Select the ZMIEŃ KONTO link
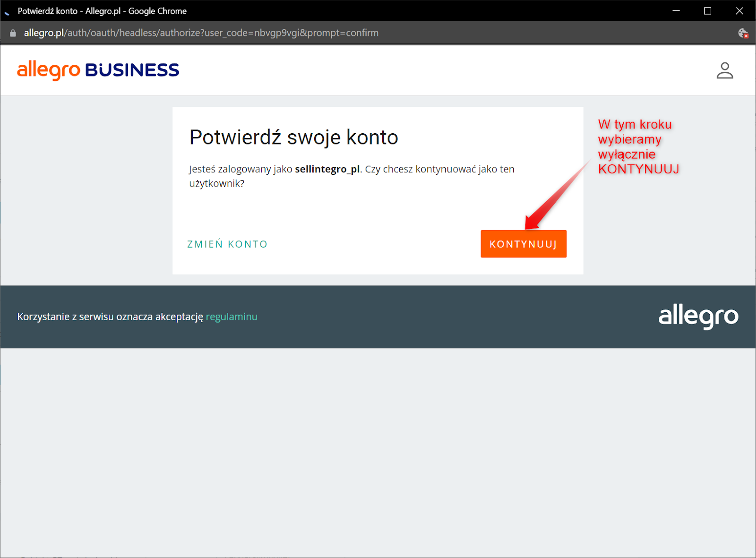756x558 pixels. (227, 244)
